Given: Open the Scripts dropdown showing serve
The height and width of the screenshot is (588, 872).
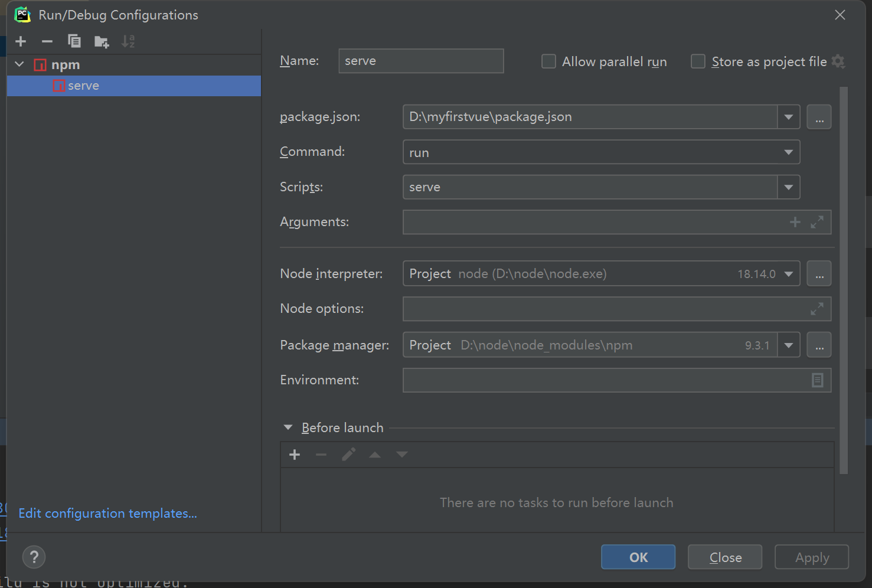Looking at the screenshot, I should point(789,187).
